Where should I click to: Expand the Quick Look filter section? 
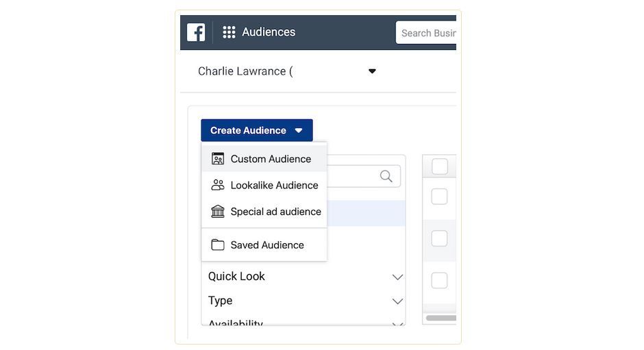tap(397, 277)
